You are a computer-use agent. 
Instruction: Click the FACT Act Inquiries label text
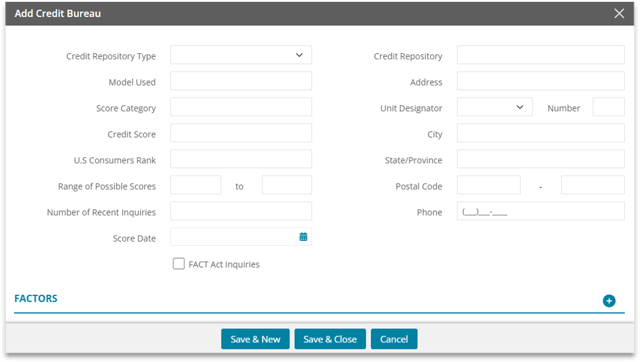pos(224,264)
